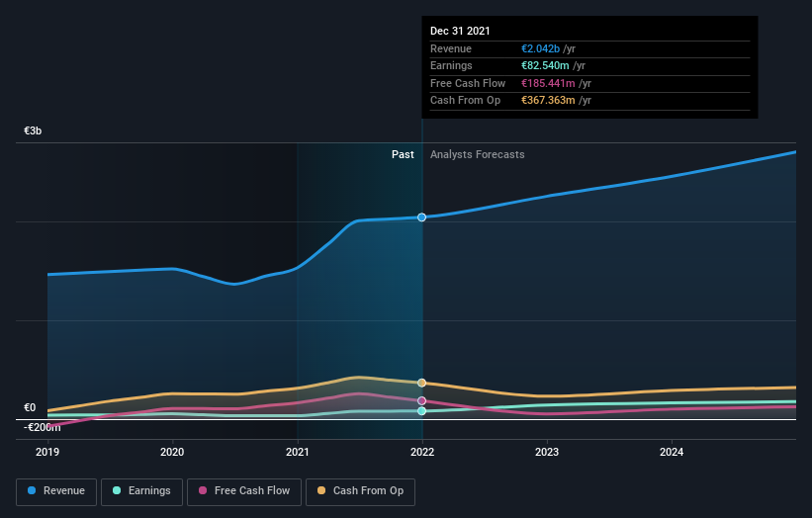Click the €185.441m free cash flow value

point(548,83)
